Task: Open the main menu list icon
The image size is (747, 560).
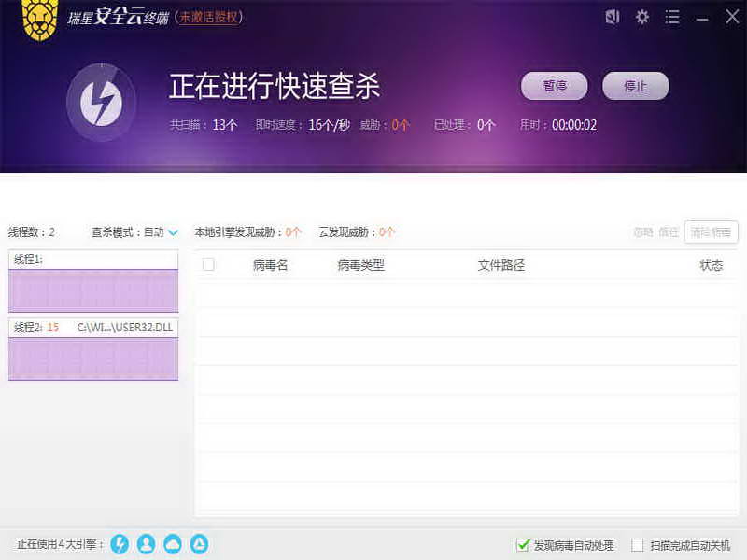Action: [x=672, y=18]
